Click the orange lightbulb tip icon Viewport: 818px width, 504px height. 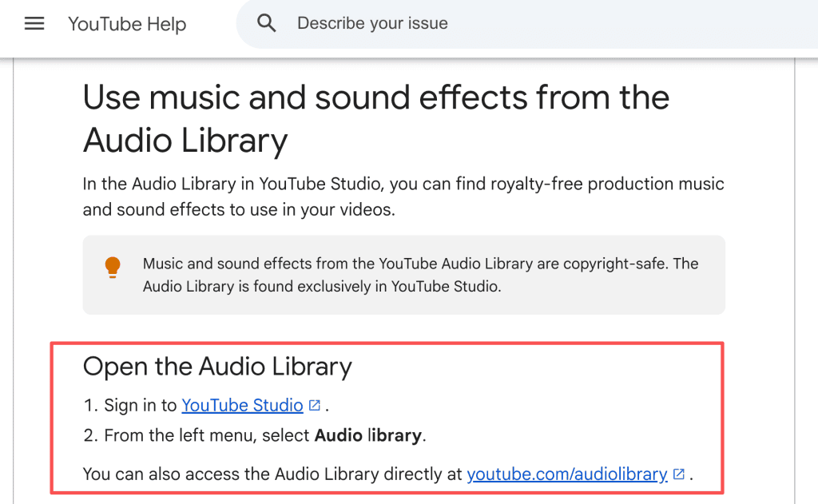tap(112, 267)
